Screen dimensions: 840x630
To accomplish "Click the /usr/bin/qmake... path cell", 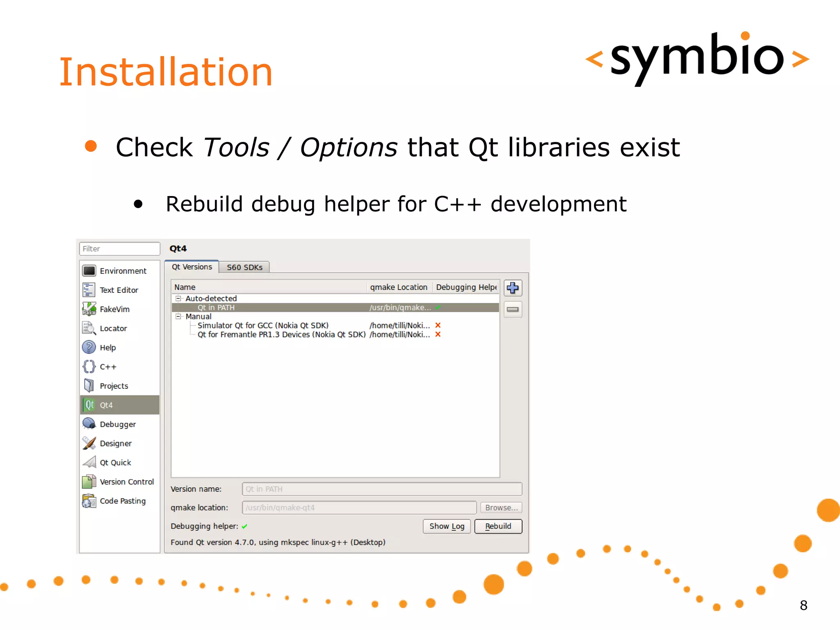I will click(400, 308).
